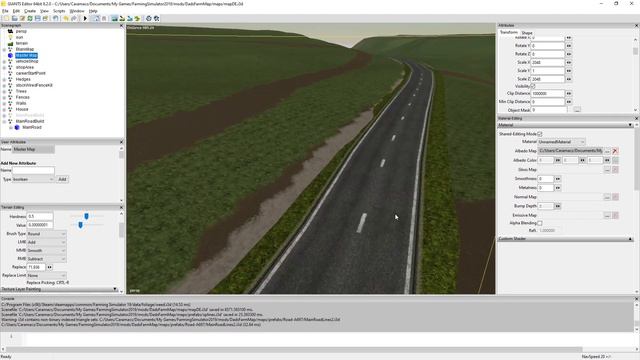This screenshot has height=360, width=640.
Task: Click the Albedo Color swatch
Action: [615, 160]
